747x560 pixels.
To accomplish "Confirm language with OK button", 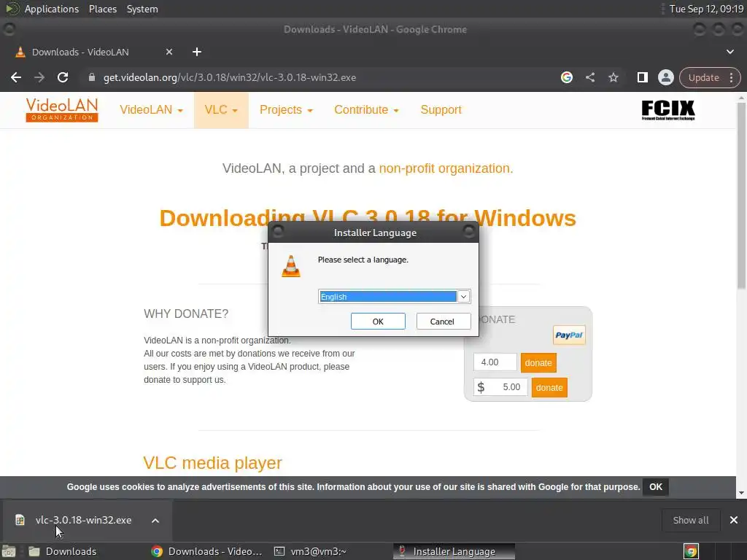I will 378,322.
